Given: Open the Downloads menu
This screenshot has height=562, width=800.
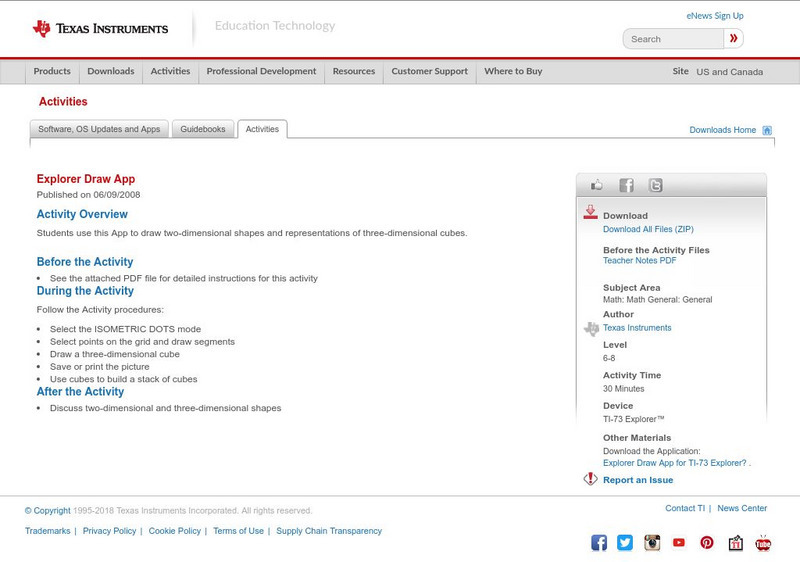Looking at the screenshot, I should [111, 71].
